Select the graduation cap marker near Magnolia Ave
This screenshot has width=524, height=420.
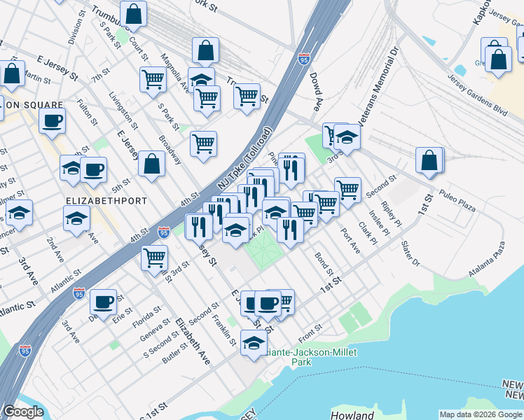201,79
